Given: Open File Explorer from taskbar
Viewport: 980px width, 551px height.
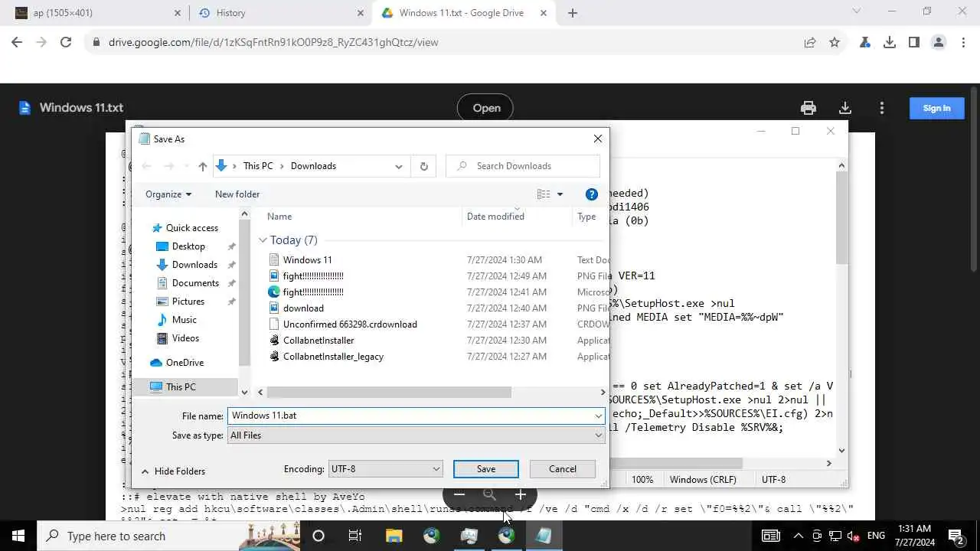Looking at the screenshot, I should [x=394, y=536].
